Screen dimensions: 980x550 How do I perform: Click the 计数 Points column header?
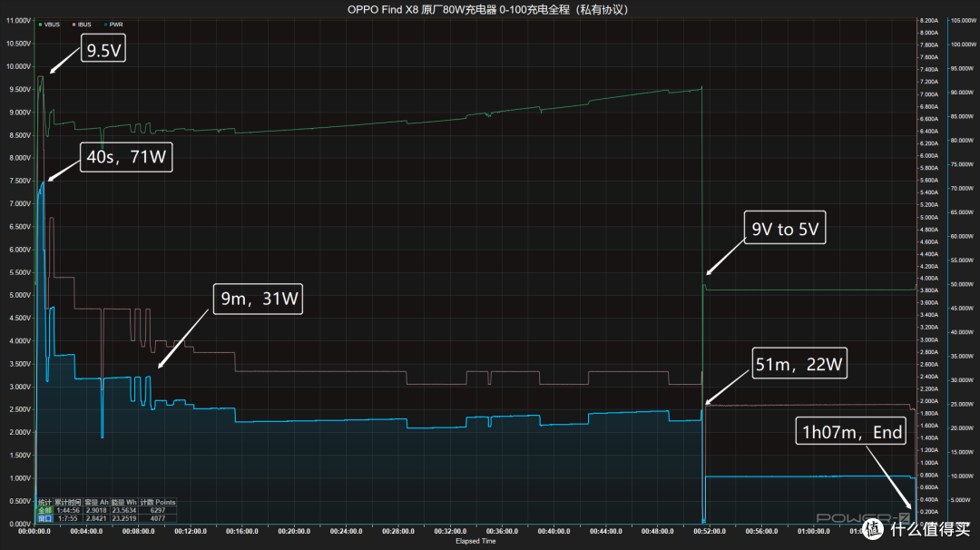(158, 502)
